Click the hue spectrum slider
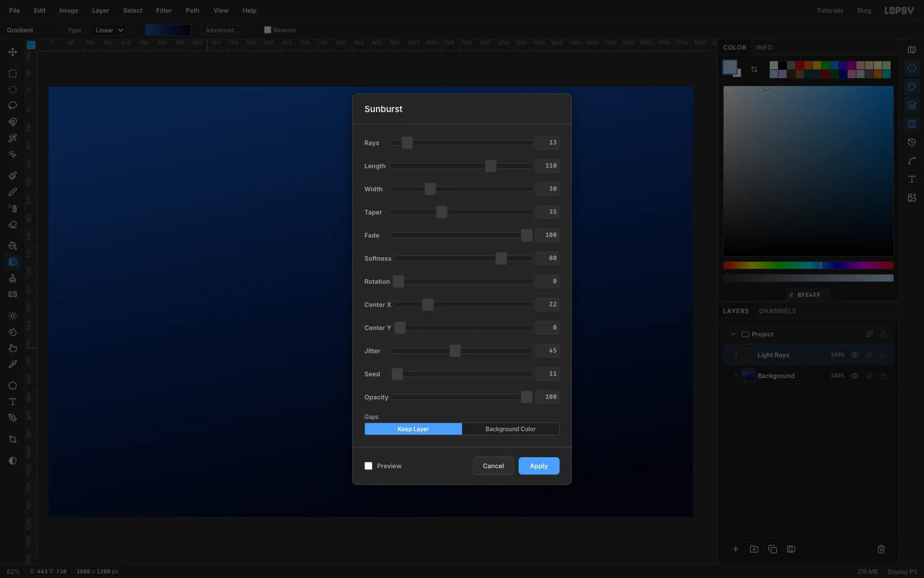Screen dimensions: 924x578 808,265
